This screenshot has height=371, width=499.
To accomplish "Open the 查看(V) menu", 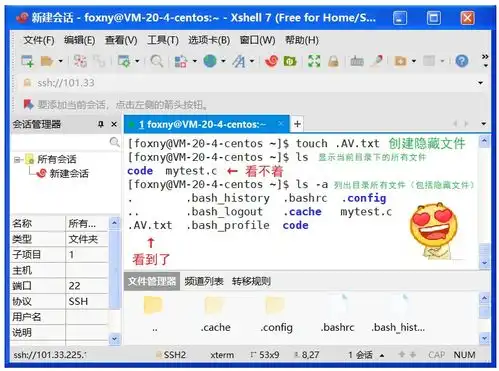I will pos(121,40).
